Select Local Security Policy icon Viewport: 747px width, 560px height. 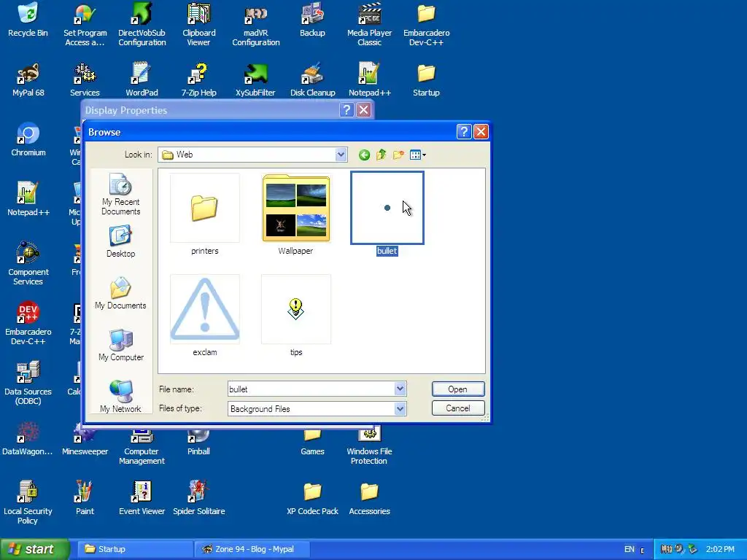click(x=28, y=503)
